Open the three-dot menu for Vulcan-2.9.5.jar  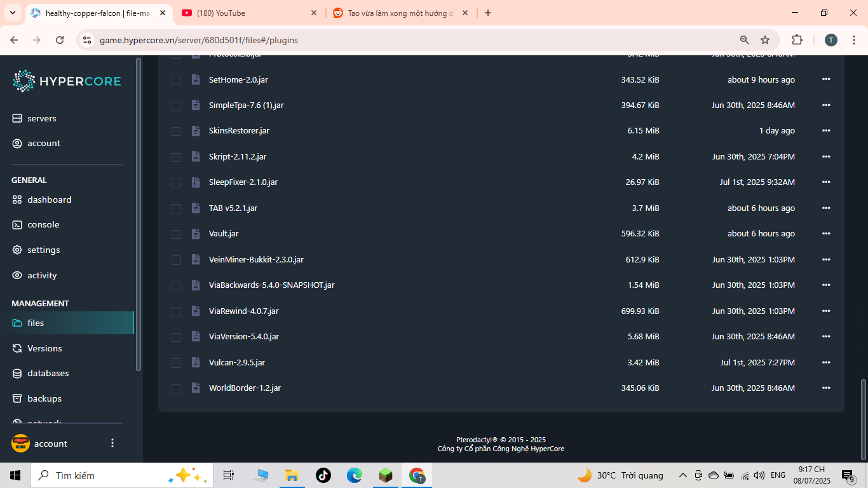(x=826, y=362)
